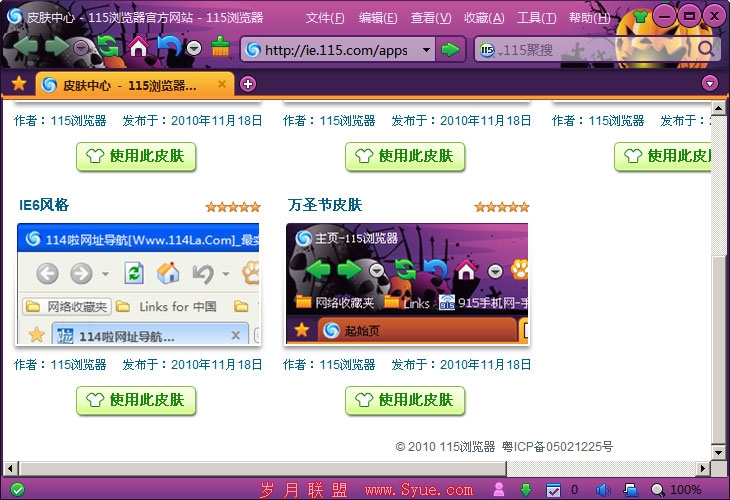
Task: Apply the IE6风格 skin with 使用此皮肤
Action: click(x=136, y=400)
